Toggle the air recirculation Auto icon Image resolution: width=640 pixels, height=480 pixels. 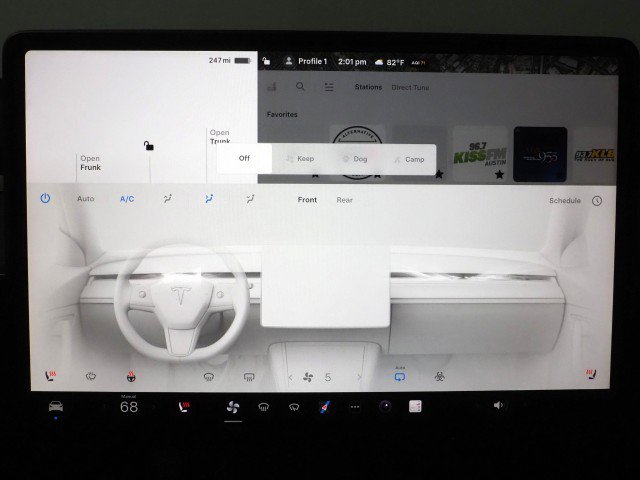[400, 376]
